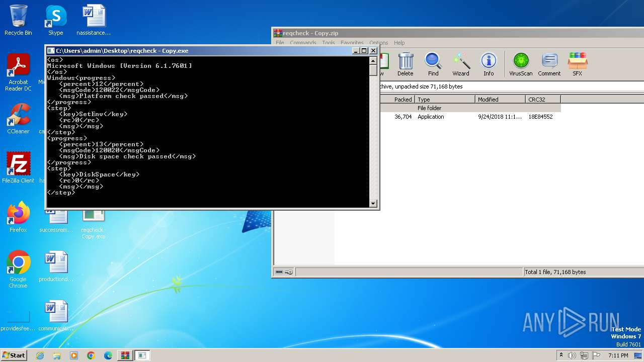
Task: Select the File folder row in WinRAR
Action: click(x=470, y=108)
